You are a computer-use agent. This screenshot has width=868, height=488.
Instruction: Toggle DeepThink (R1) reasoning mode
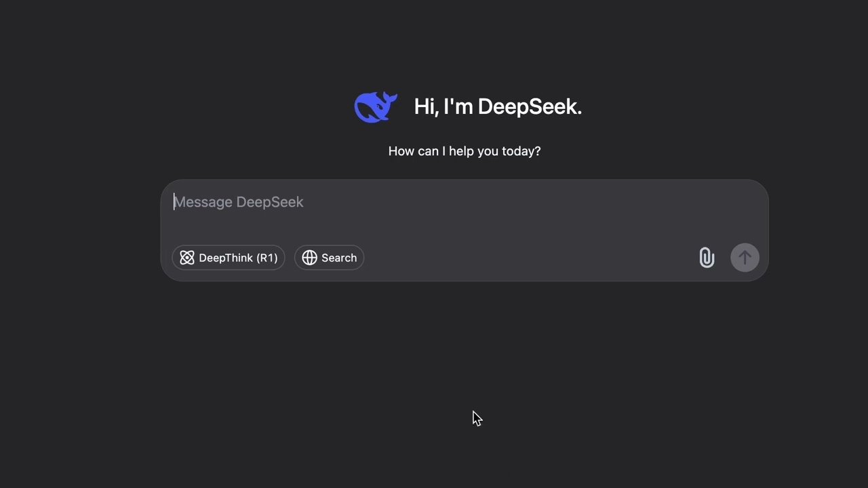[229, 258]
